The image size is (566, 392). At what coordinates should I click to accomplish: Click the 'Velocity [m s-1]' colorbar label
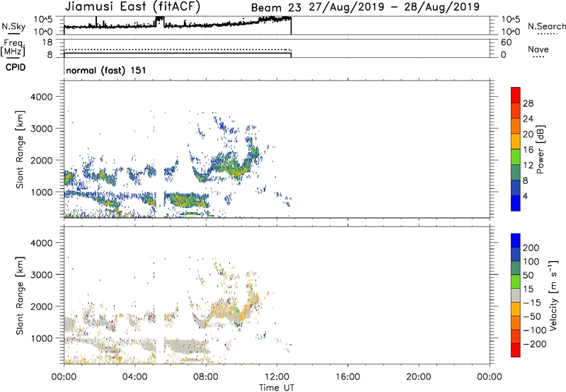(x=553, y=296)
